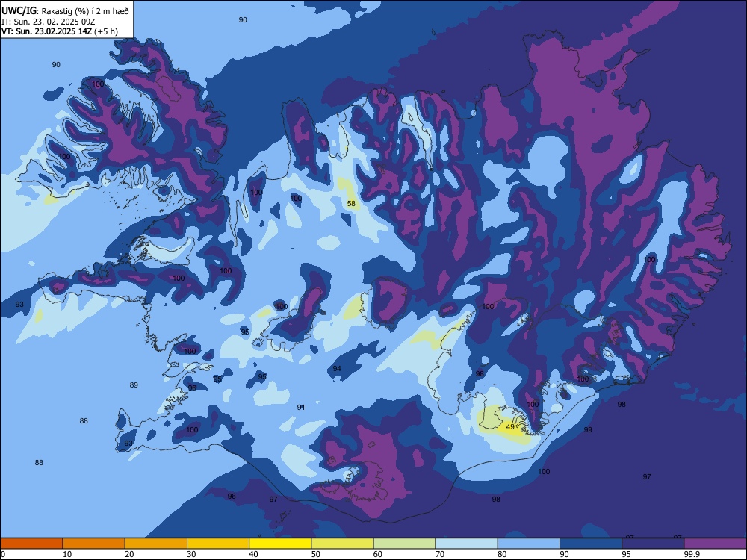This screenshot has height=560, width=747.
Task: Click the legend scale label 70
Action: coord(440,554)
